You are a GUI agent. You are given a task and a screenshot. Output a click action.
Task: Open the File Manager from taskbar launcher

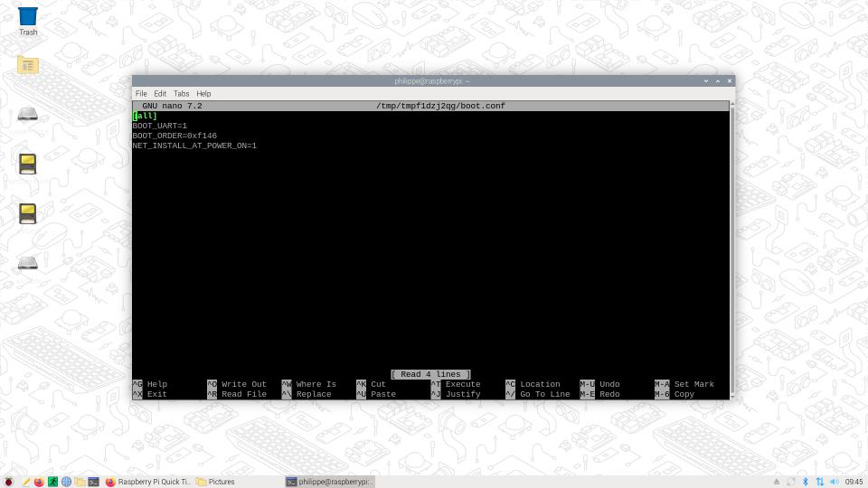pos(80,482)
